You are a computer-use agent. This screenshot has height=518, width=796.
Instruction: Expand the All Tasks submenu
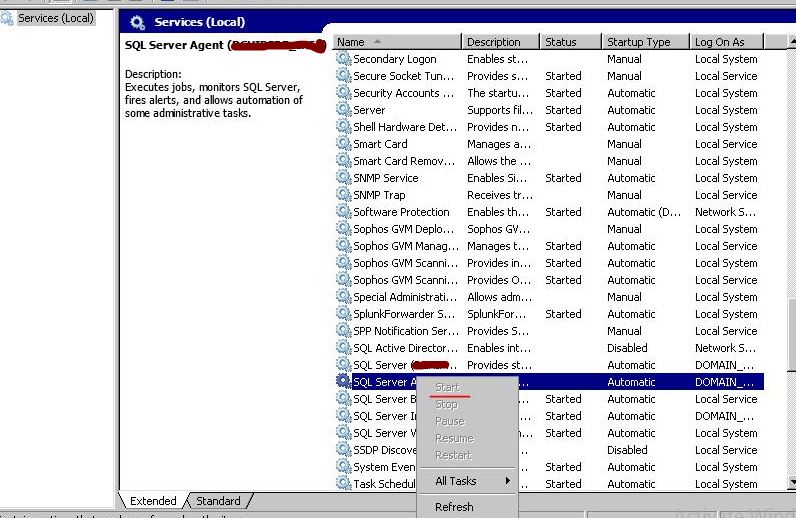[x=467, y=481]
